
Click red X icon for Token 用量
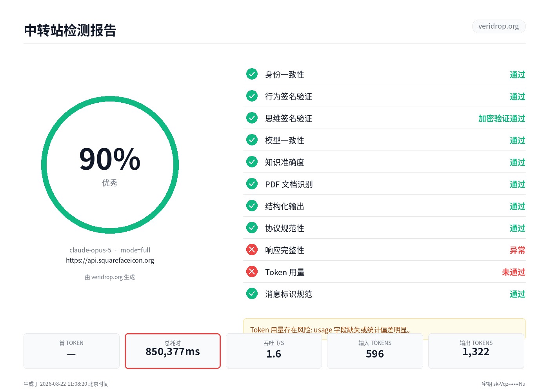coord(252,272)
